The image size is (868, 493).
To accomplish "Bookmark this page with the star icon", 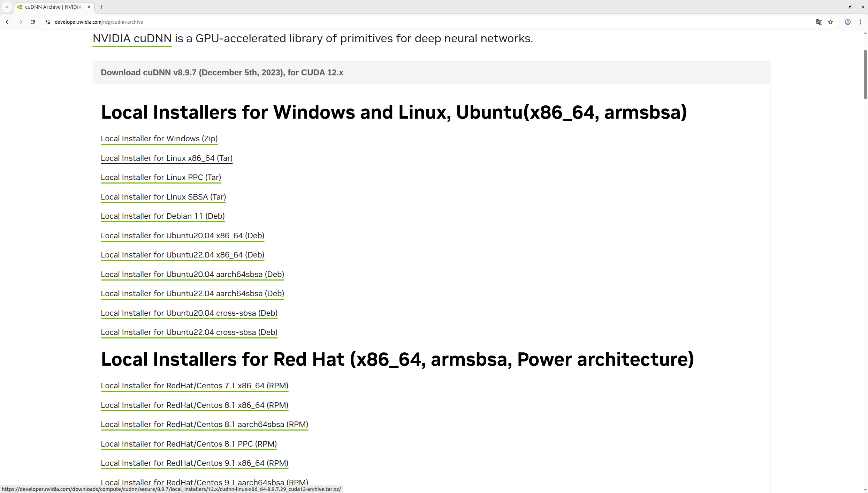I will pyautogui.click(x=830, y=22).
